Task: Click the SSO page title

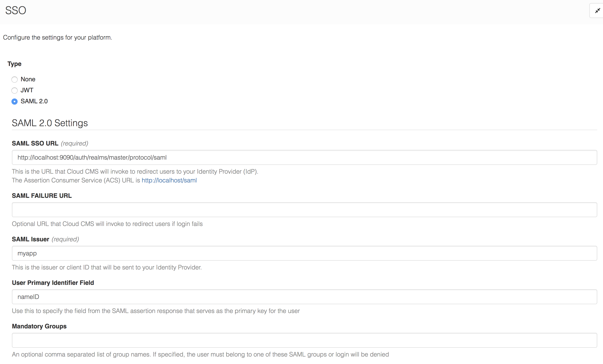Action: [16, 11]
